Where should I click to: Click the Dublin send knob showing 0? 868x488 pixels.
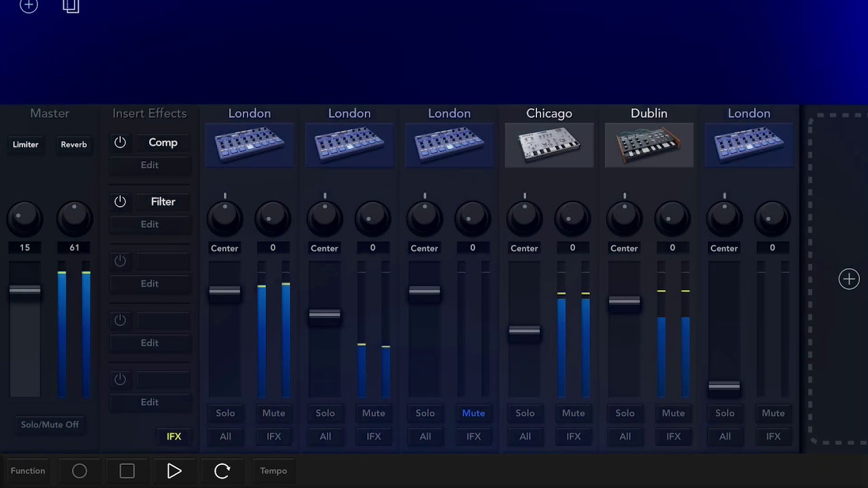click(x=672, y=218)
